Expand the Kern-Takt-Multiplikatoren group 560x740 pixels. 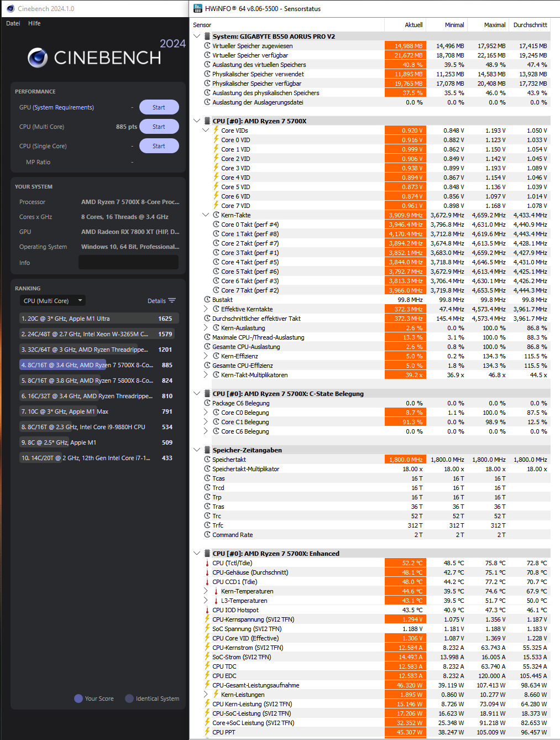(206, 375)
